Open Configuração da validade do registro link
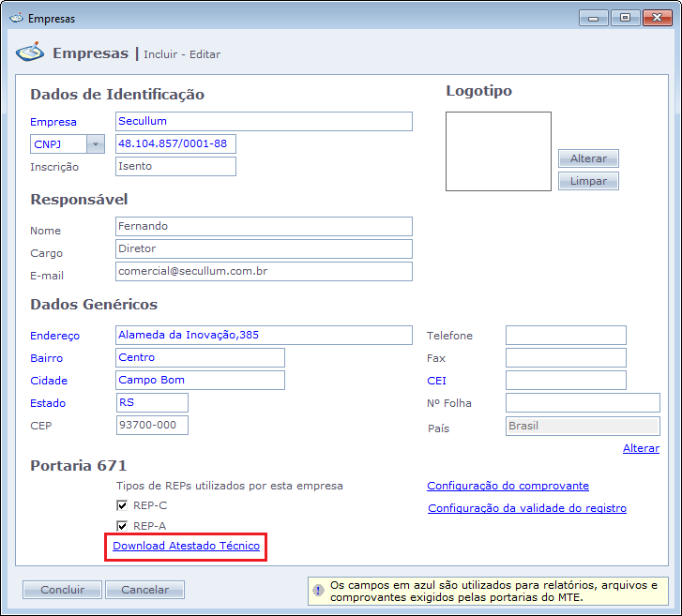Screen dimensions: 682x616 tap(527, 508)
